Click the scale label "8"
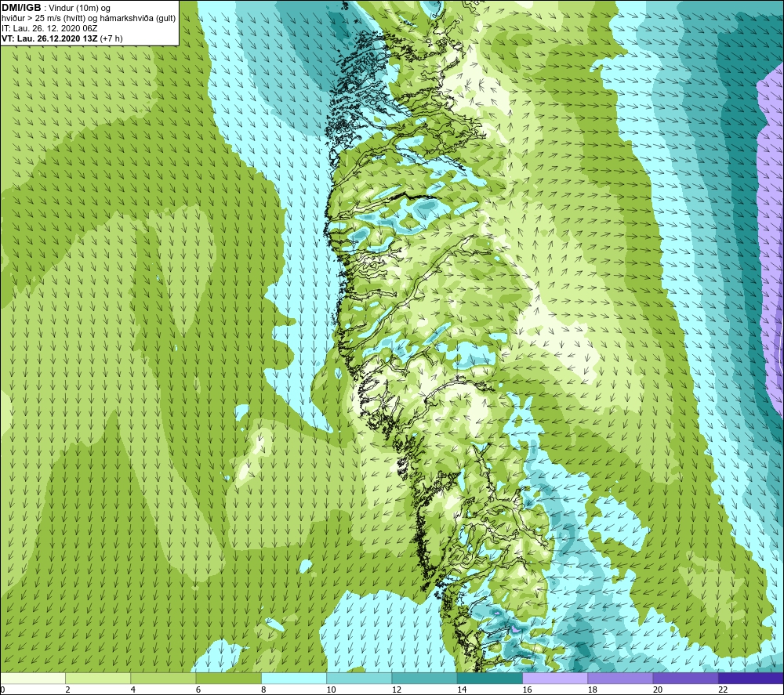The height and width of the screenshot is (695, 784). coord(263,690)
